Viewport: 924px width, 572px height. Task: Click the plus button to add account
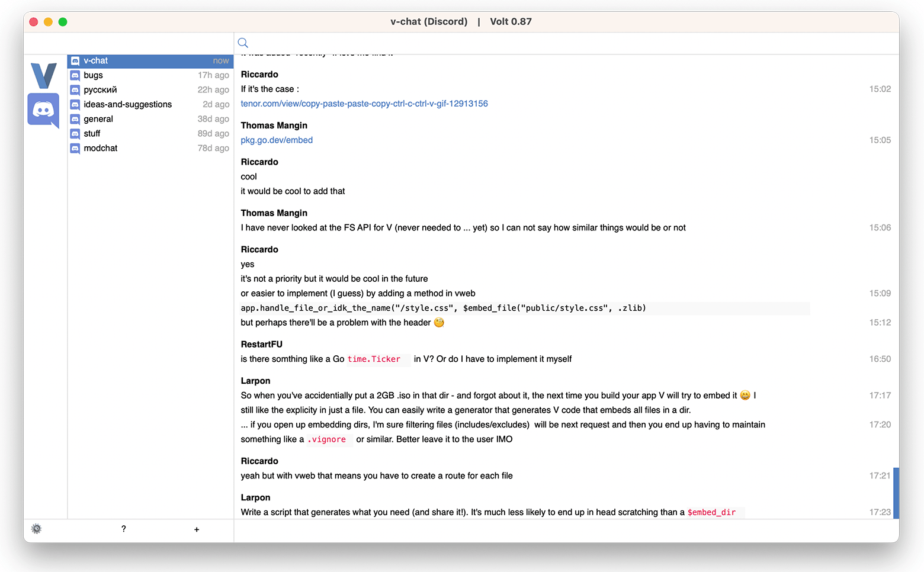click(x=197, y=529)
